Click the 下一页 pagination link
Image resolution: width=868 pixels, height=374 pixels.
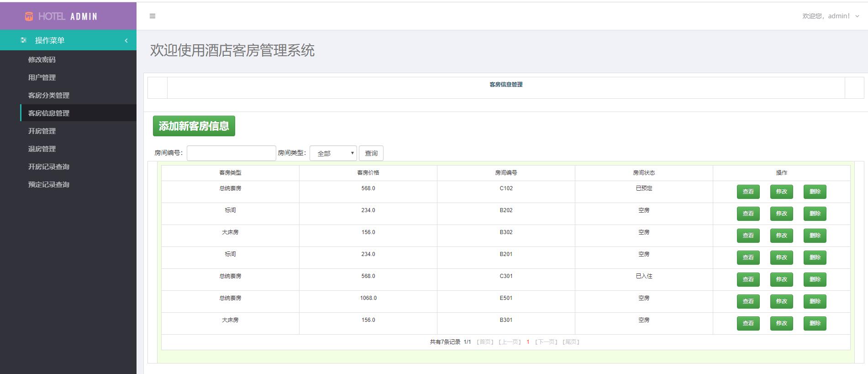click(546, 342)
